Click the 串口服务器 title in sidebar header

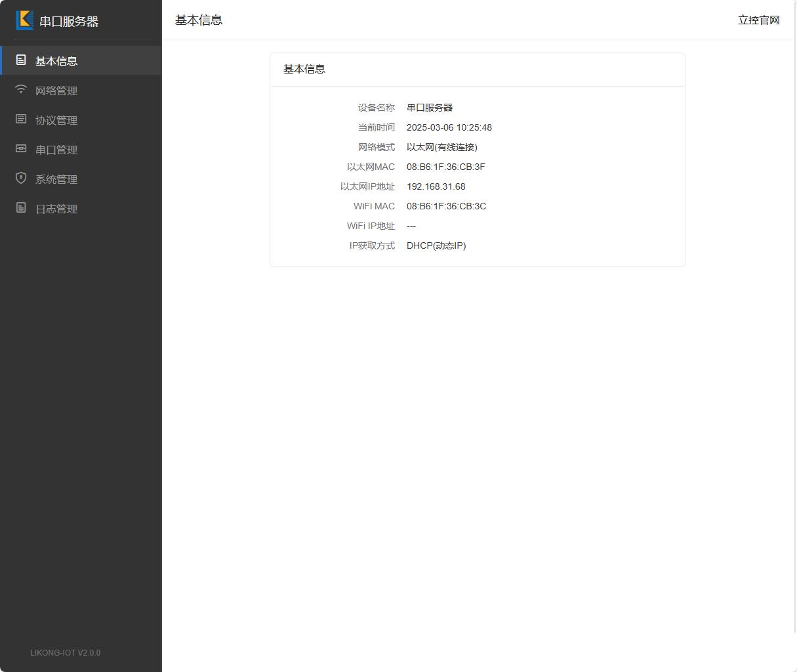(x=69, y=21)
